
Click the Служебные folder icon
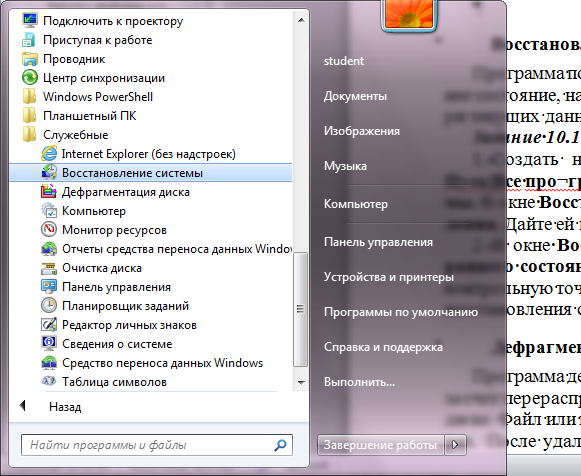[29, 135]
